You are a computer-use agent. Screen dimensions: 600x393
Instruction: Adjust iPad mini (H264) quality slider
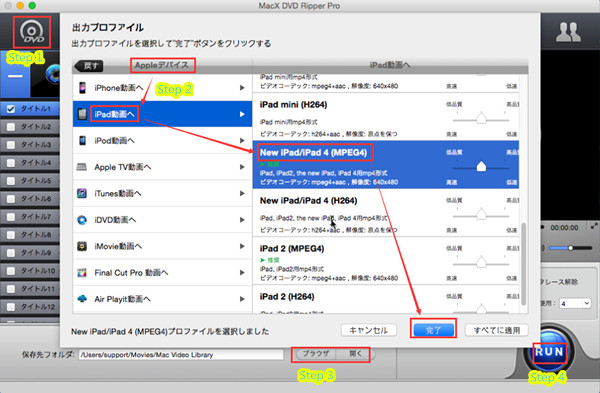pyautogui.click(x=481, y=119)
